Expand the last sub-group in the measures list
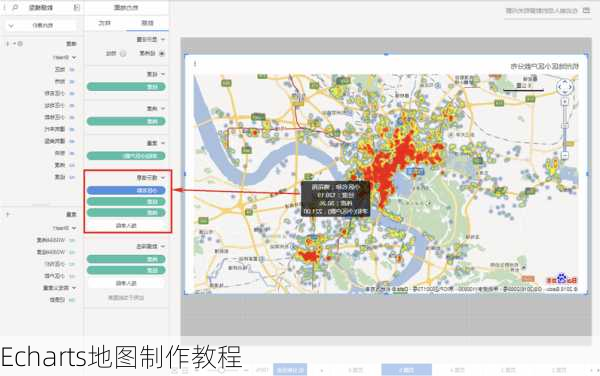The height and width of the screenshot is (376, 600). click(x=74, y=288)
